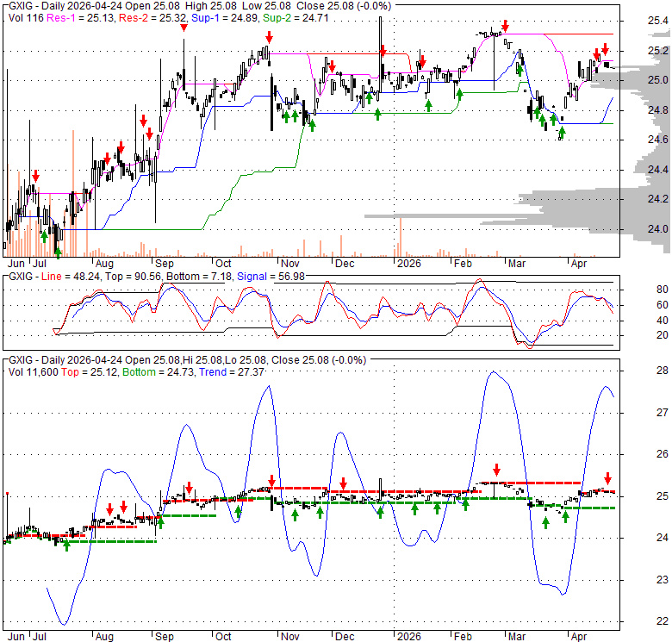Click the rightmost green arrow in the top price chart

pyautogui.click(x=562, y=132)
